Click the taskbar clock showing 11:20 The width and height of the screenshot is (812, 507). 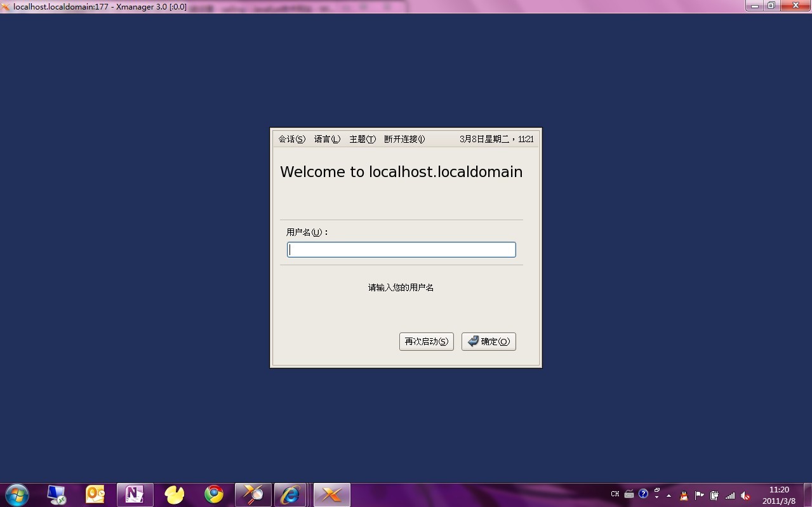(x=779, y=495)
